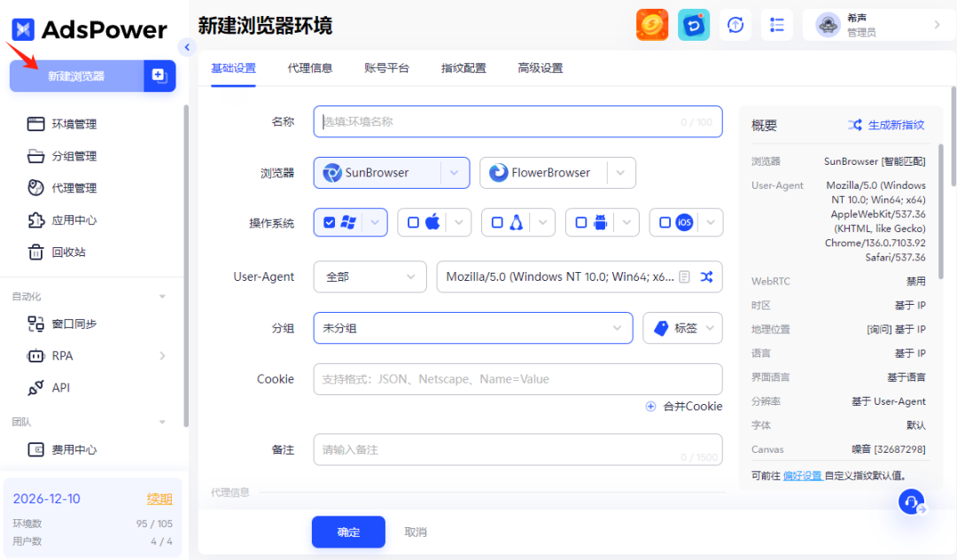Click the 回收站 trash icon

[x=36, y=252]
